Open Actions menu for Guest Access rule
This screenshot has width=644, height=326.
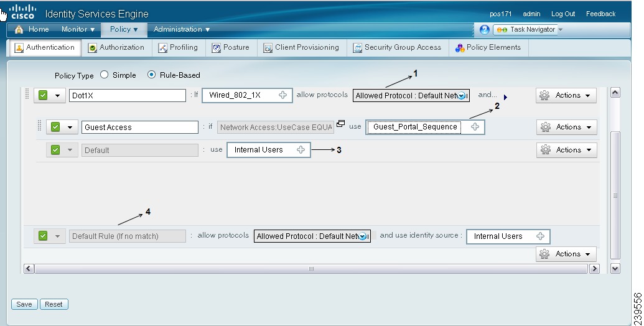(566, 128)
